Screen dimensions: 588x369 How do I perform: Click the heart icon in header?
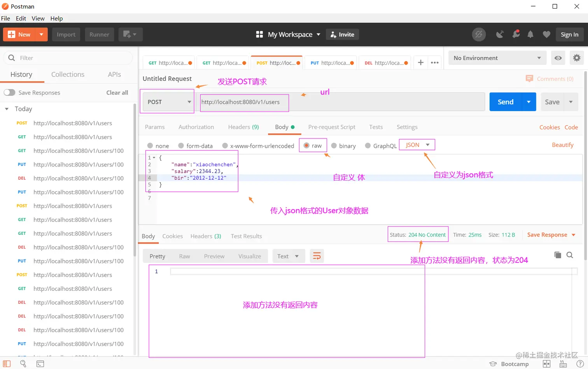coord(546,35)
